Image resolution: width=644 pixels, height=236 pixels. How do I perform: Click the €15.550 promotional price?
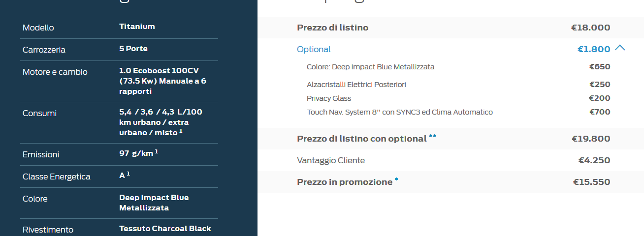coord(591,182)
